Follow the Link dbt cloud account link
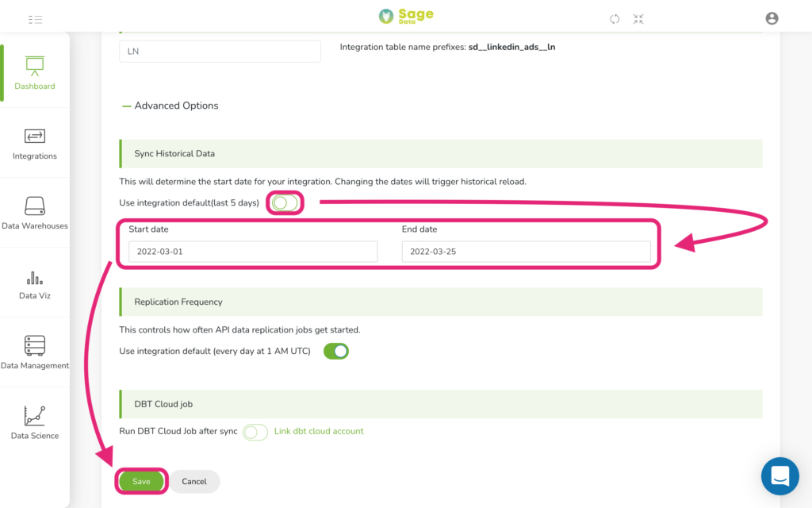The height and width of the screenshot is (508, 812). click(x=319, y=431)
